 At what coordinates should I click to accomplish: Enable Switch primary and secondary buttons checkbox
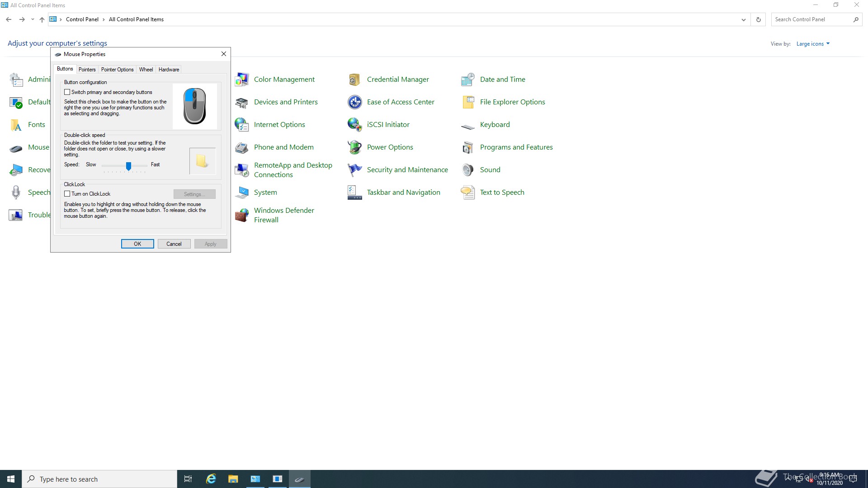point(67,92)
